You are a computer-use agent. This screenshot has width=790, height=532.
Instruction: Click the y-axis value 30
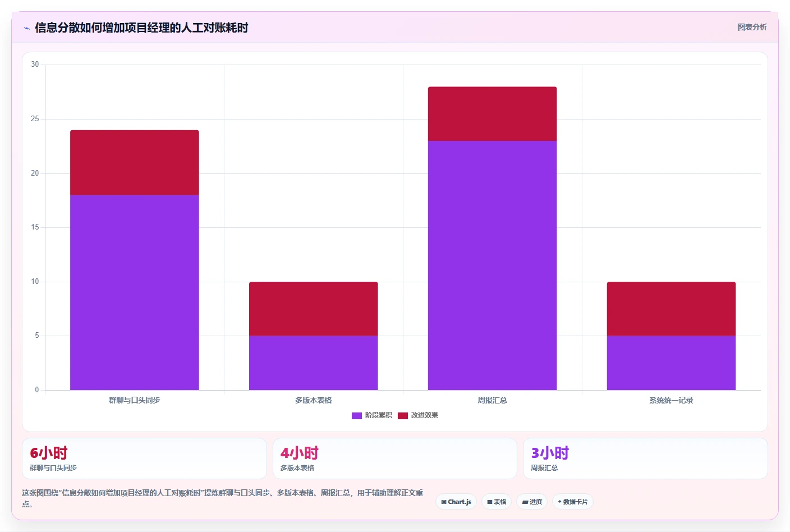pos(35,65)
